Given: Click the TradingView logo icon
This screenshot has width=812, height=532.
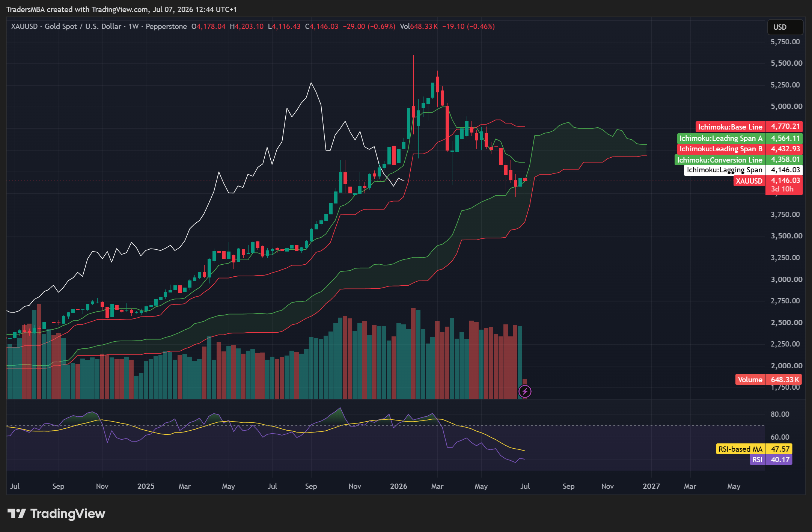Looking at the screenshot, I should 17,513.
